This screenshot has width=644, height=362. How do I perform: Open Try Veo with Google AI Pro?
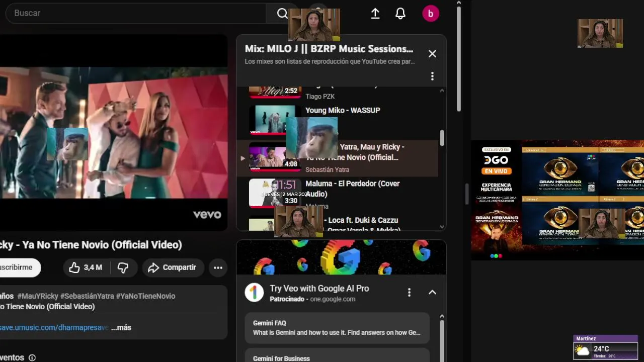pos(319,289)
